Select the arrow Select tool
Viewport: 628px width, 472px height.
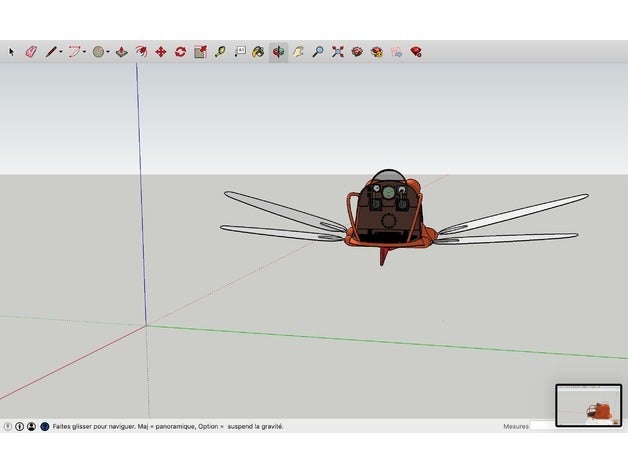pos(12,51)
